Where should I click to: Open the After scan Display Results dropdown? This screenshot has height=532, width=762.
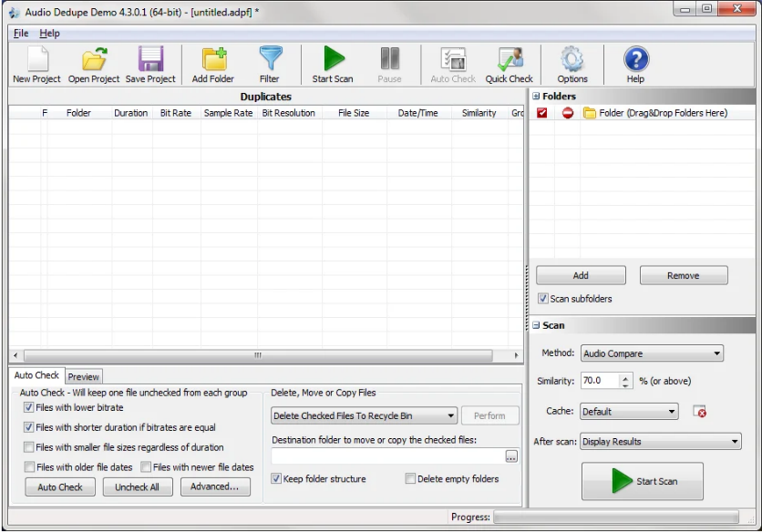661,441
